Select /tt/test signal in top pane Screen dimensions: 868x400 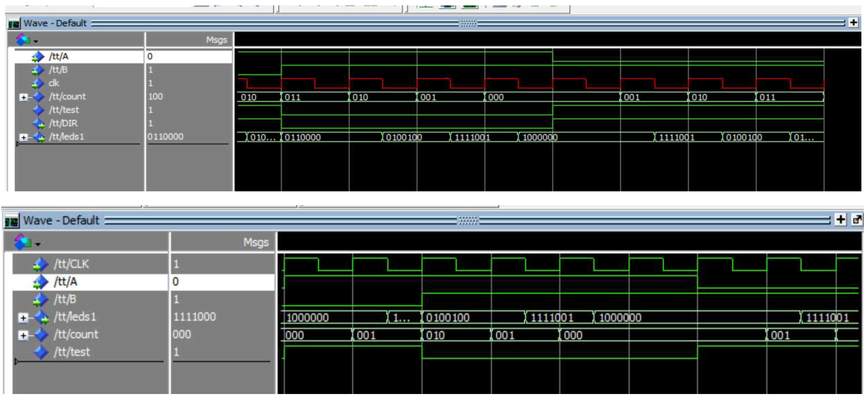64,110
